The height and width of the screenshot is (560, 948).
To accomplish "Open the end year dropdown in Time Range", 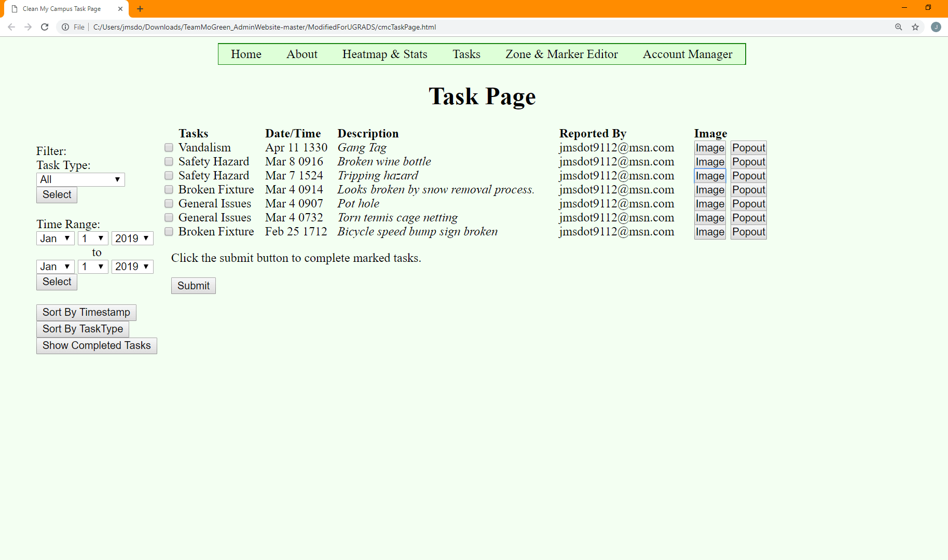I will 132,267.
